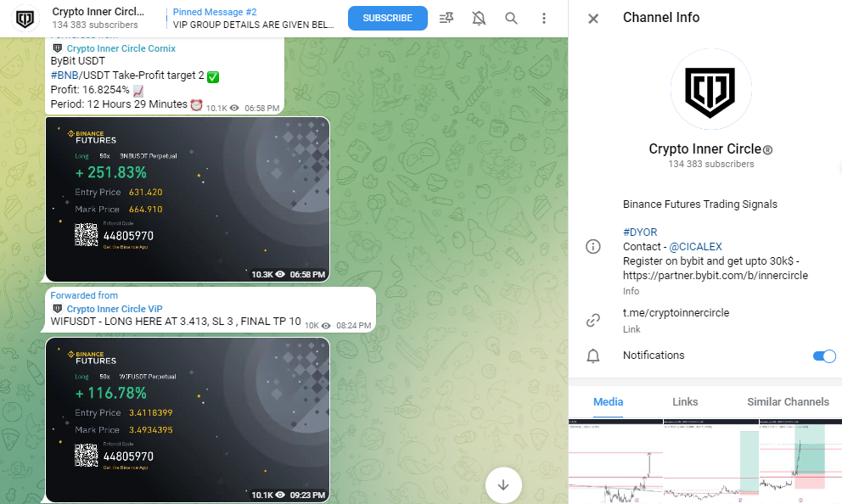Open the channel's three-dot menu

point(544,18)
